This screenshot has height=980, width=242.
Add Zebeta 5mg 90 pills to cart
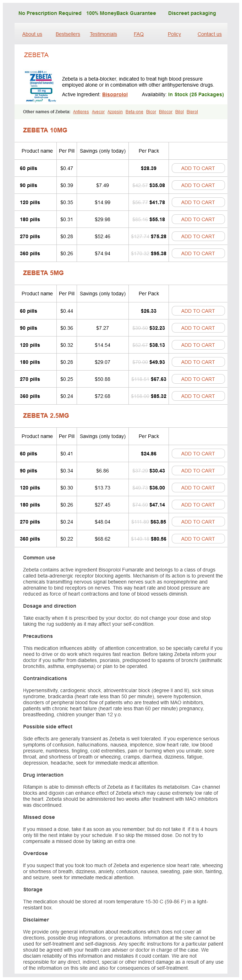pyautogui.click(x=198, y=328)
